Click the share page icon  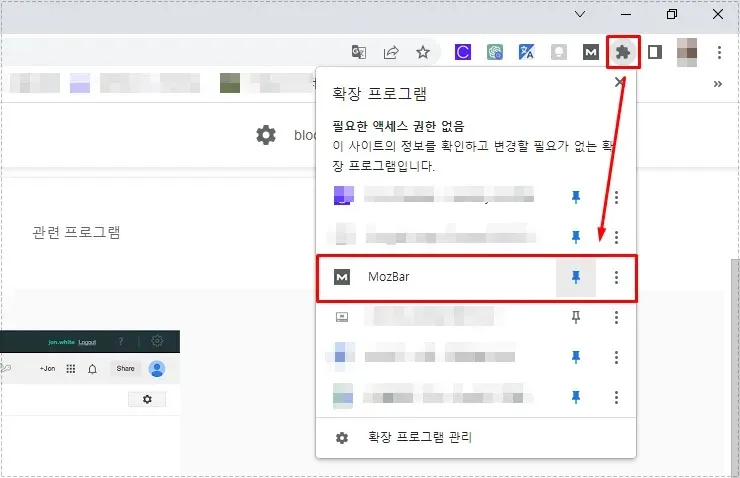(391, 52)
